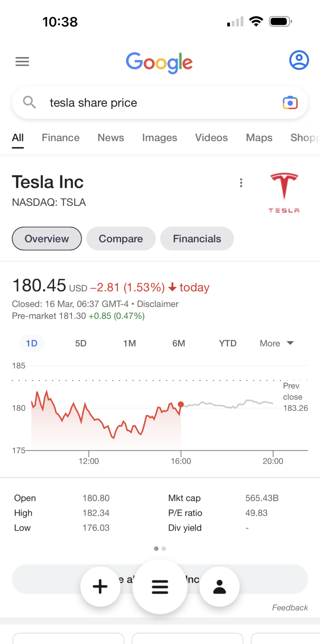The height and width of the screenshot is (644, 320).
Task: Tap the Google Lens camera icon
Action: point(290,102)
